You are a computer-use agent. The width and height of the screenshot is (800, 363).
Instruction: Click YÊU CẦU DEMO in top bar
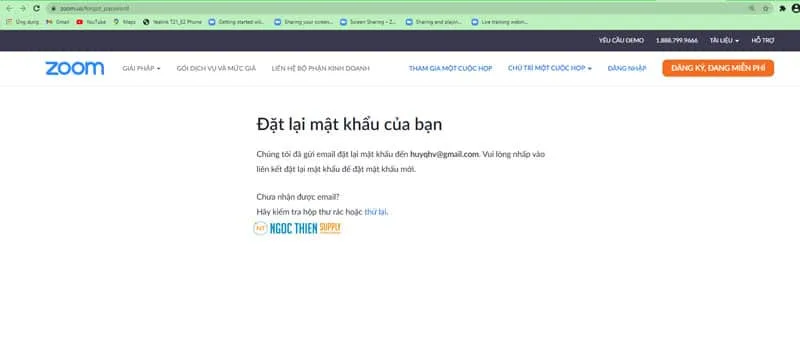(x=621, y=40)
